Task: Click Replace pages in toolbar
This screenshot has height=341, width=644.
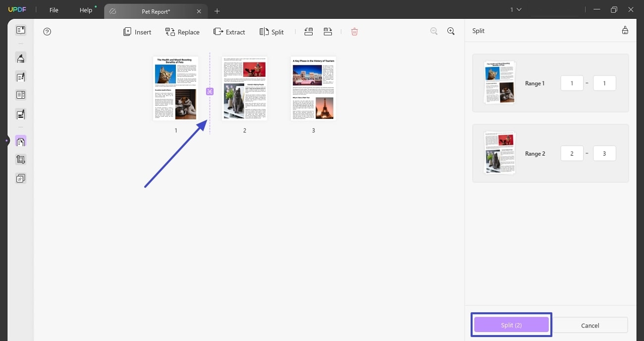Action: (x=182, y=32)
